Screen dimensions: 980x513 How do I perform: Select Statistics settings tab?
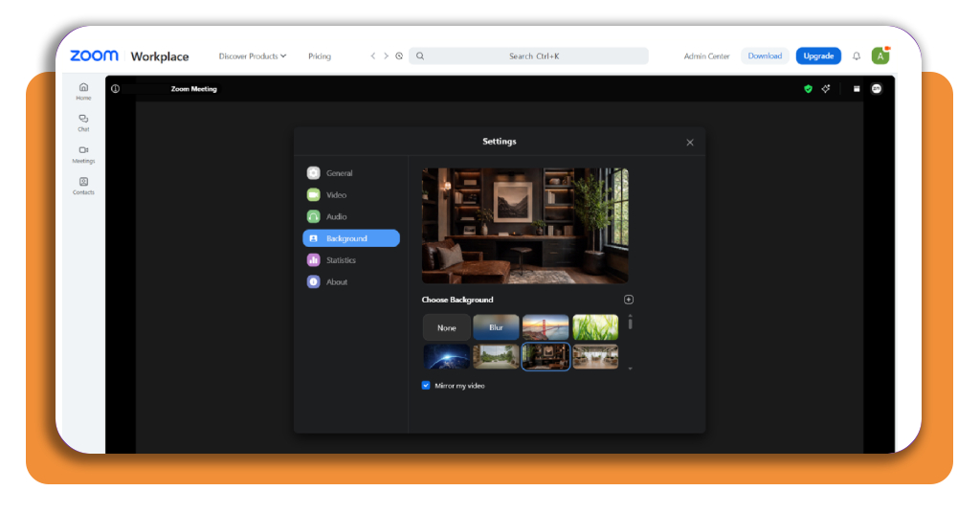point(350,260)
